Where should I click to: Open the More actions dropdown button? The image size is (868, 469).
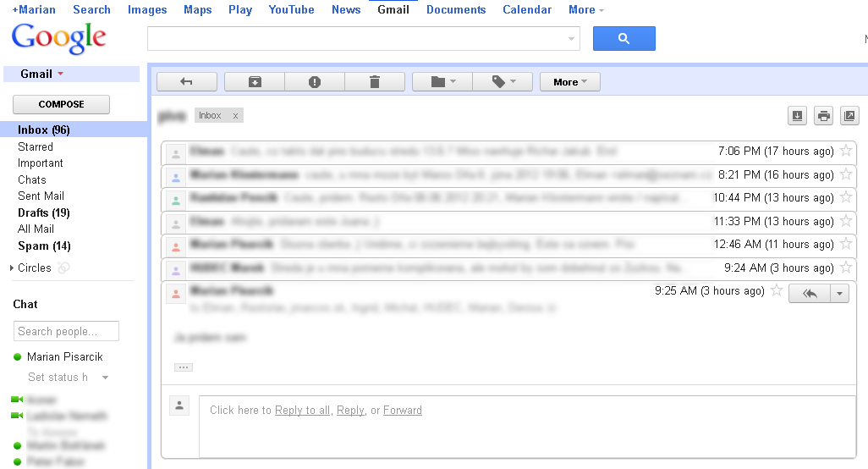pyautogui.click(x=569, y=82)
